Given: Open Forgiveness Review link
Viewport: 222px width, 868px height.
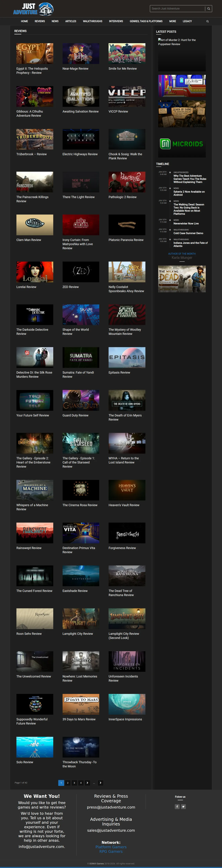Looking at the screenshot, I should click(122, 548).
